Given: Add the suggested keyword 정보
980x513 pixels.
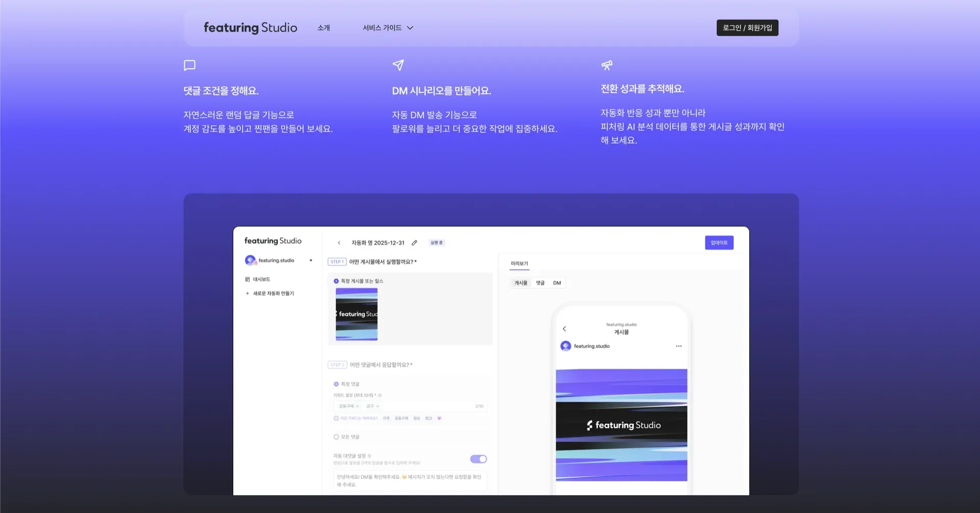Looking at the screenshot, I should pyautogui.click(x=416, y=418).
